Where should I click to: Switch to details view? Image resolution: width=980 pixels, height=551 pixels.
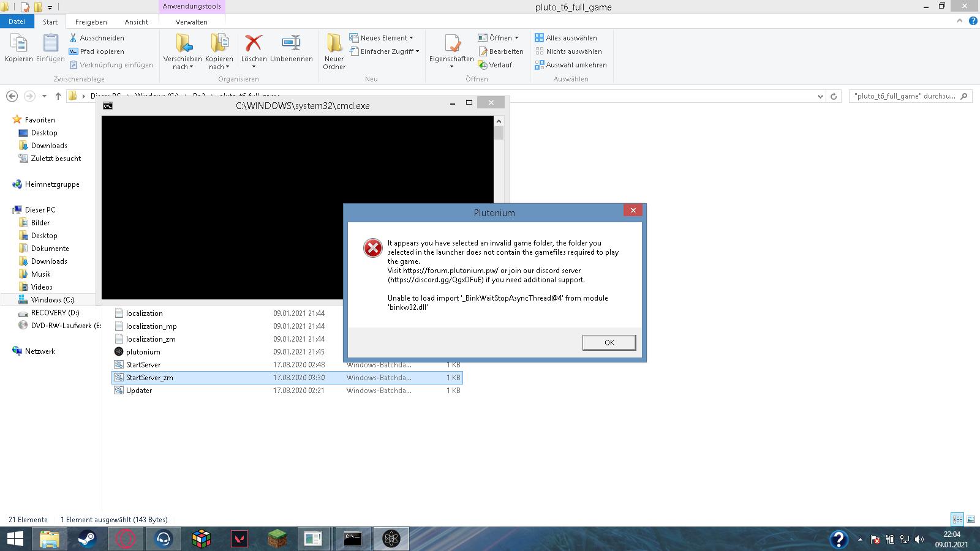(957, 519)
